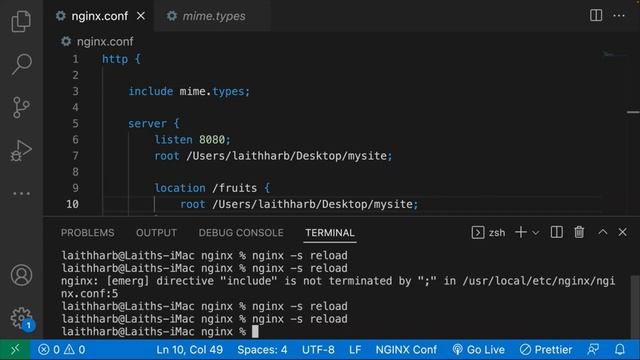Click the terminal scrollbar
This screenshot has width=640, height=360.
(x=635, y=306)
